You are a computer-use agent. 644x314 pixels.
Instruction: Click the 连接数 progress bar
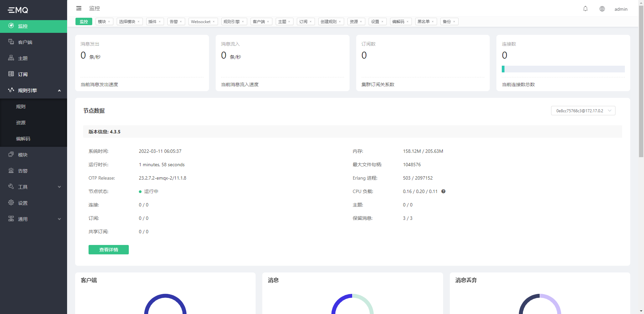tap(563, 69)
